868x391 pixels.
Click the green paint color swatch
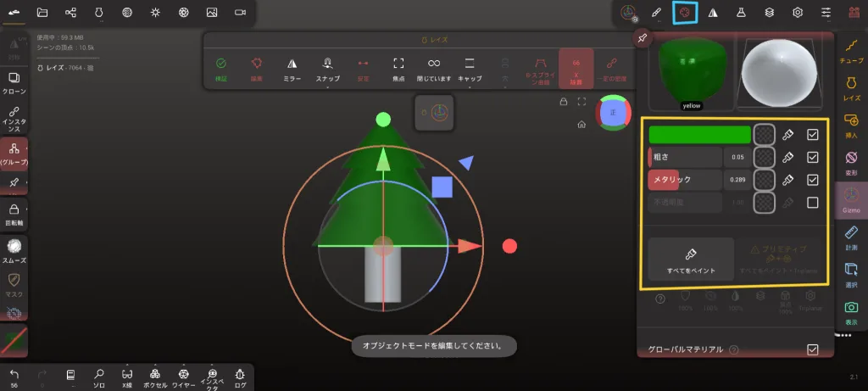tap(699, 134)
